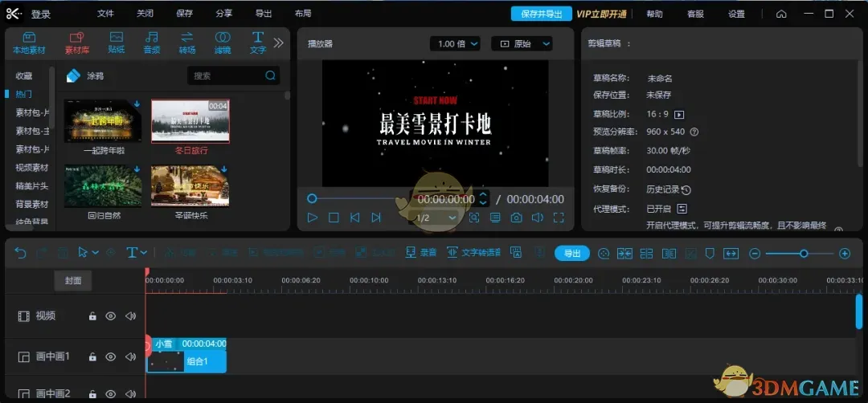Select the 热门 category in sidebar
868x403 pixels.
(24, 94)
